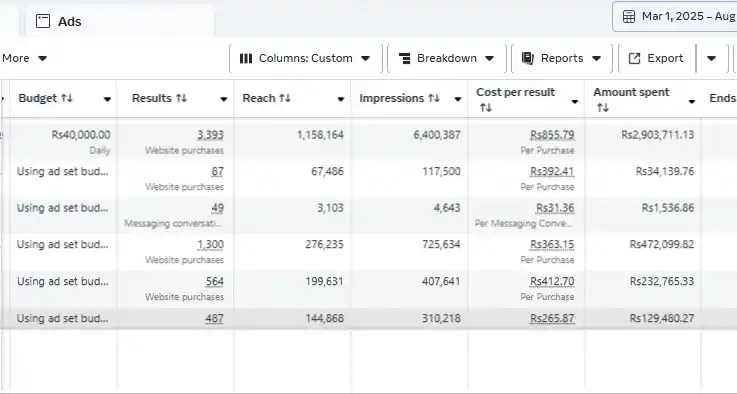Sort by the Reach column
This screenshot has width=737, height=394.
coord(285,98)
